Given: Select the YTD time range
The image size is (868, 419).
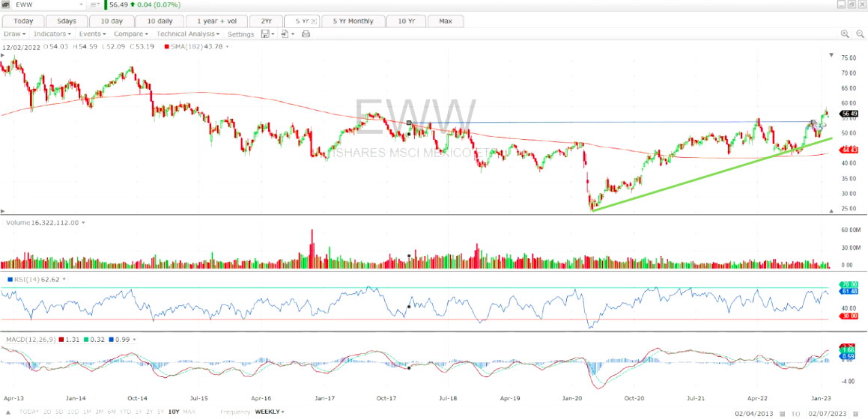Looking at the screenshot, I should [x=125, y=412].
